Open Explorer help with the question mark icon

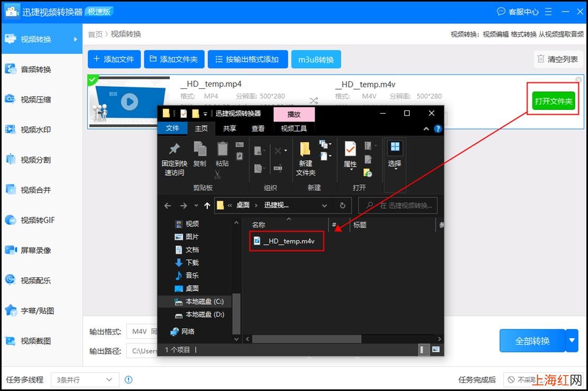[x=438, y=129]
